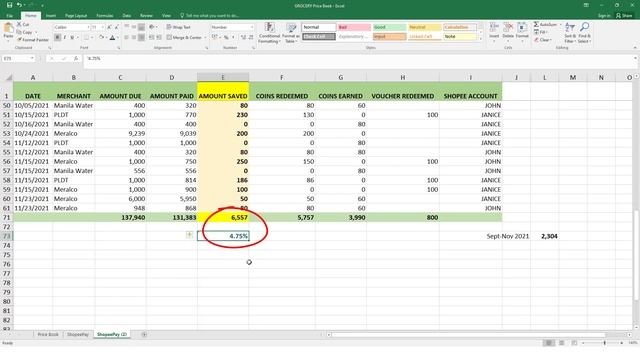Open the Number format dropdown
The width and height of the screenshot is (640, 360).
tap(251, 27)
